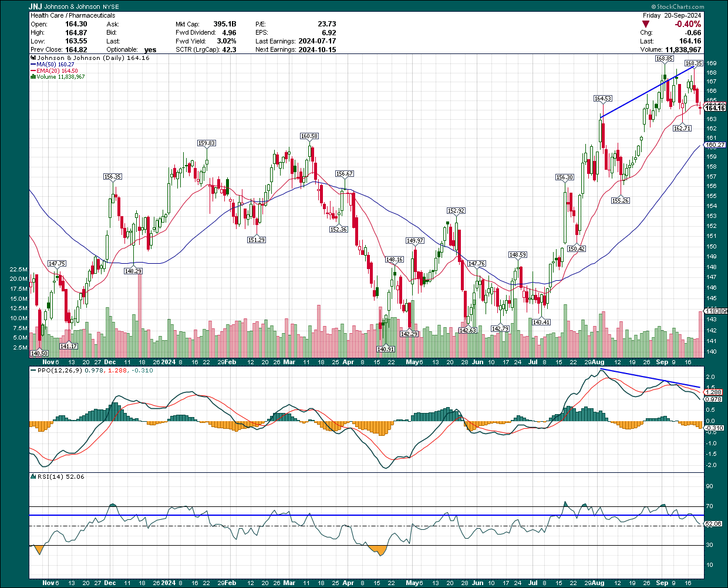Screen dimensions: 728x588
Task: Click the EMA(20) 164.50 legend text
Action: pyautogui.click(x=58, y=70)
